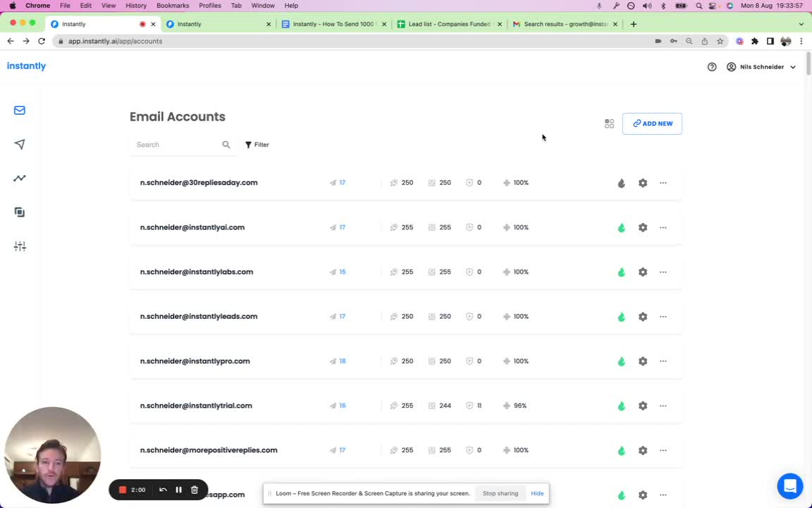Open the chat support bubble
The width and height of the screenshot is (812, 508).
789,485
